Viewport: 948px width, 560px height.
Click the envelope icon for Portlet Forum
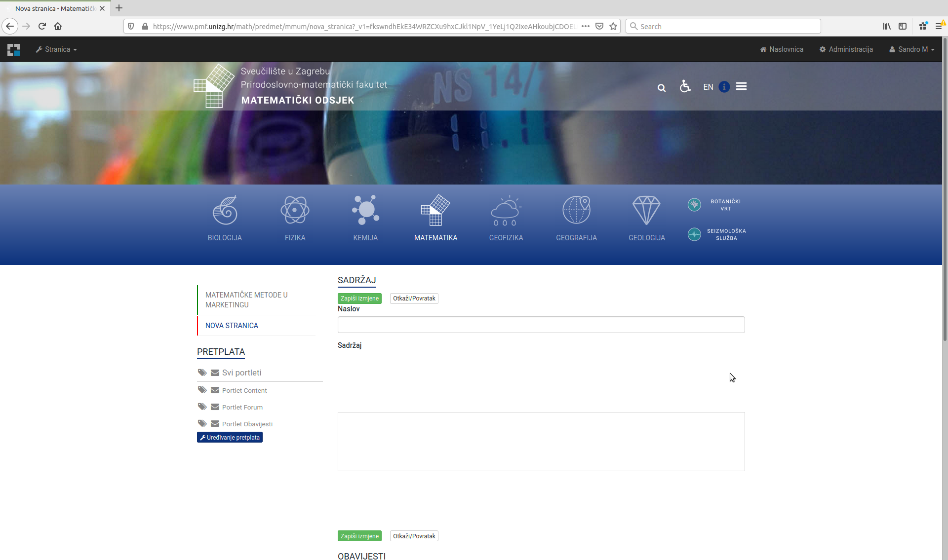point(215,407)
